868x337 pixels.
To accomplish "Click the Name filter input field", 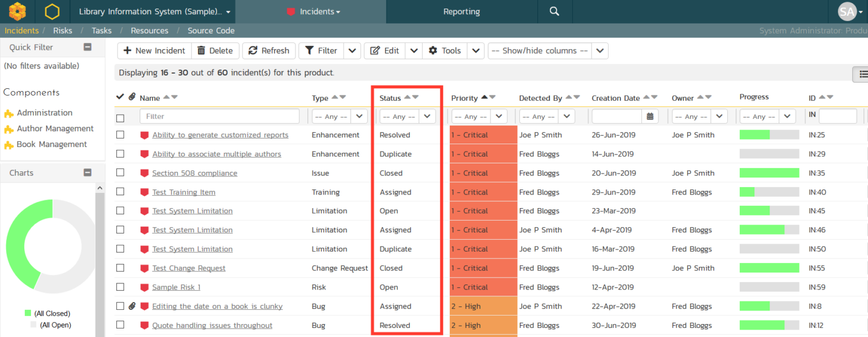I will (219, 116).
